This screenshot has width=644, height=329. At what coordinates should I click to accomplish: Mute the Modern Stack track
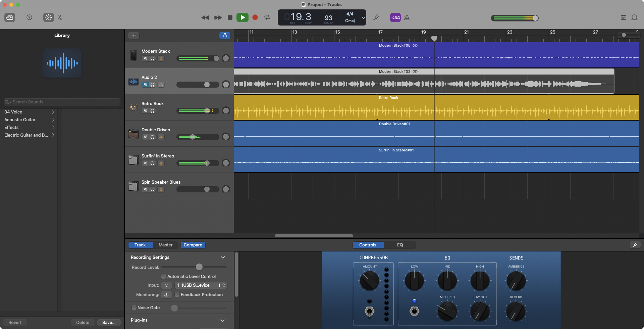(x=145, y=58)
